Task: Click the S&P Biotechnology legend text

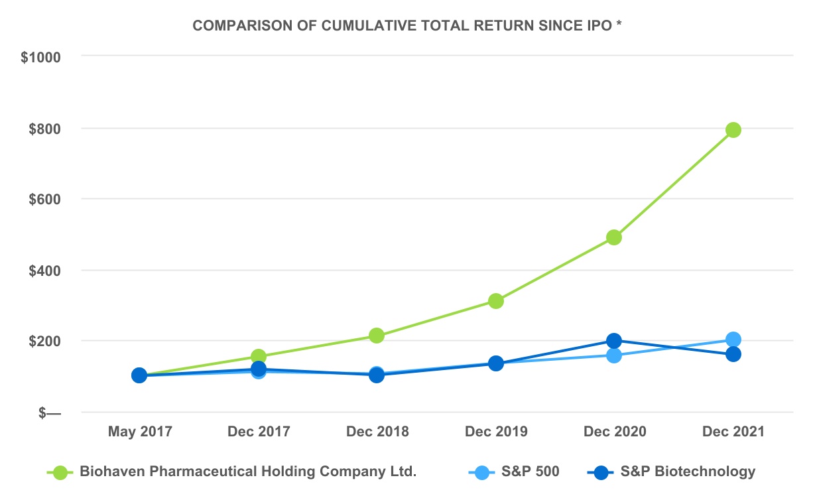Action: point(688,472)
